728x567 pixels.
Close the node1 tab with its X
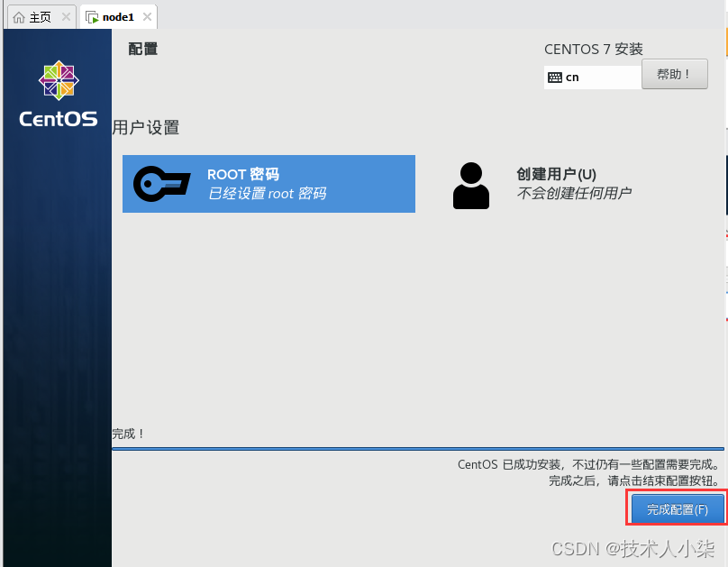147,15
